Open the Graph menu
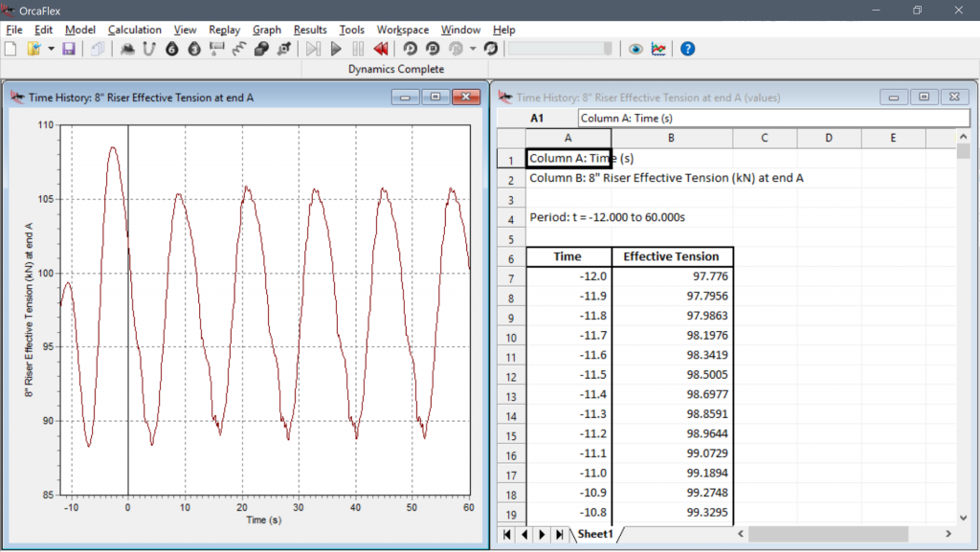This screenshot has height=552, width=980. tap(267, 30)
